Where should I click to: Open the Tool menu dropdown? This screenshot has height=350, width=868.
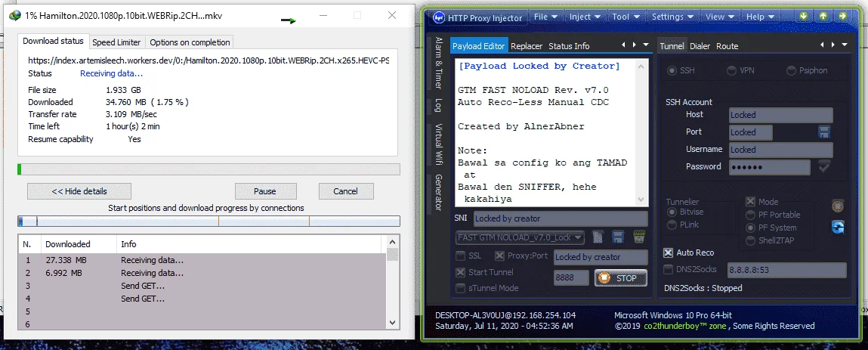[626, 17]
